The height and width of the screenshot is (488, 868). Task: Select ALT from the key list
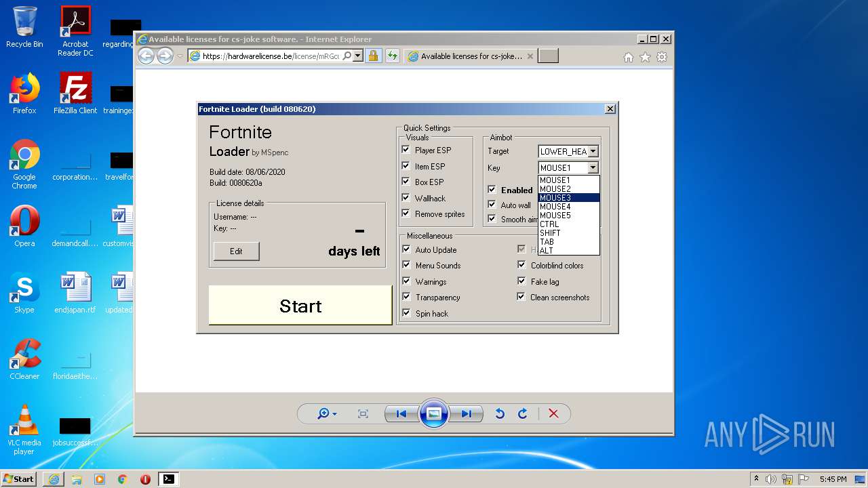[x=569, y=251]
